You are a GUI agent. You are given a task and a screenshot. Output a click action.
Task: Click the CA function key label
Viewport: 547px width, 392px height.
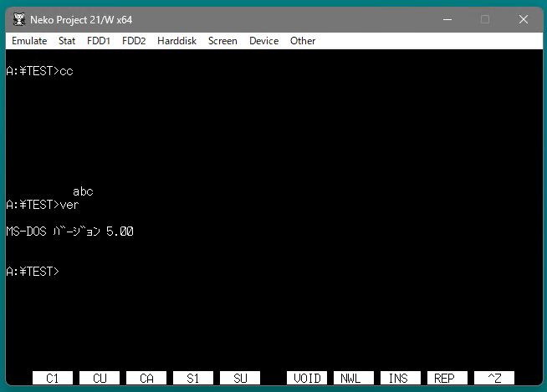(146, 378)
